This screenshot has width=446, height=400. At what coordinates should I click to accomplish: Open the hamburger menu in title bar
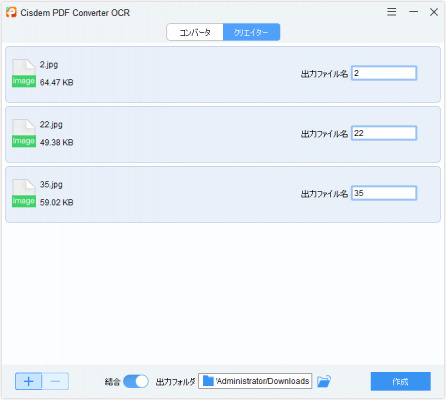click(x=392, y=12)
